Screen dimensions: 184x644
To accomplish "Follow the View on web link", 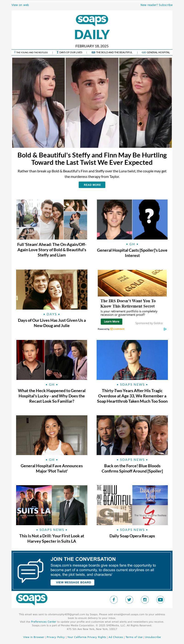I will point(20,5).
